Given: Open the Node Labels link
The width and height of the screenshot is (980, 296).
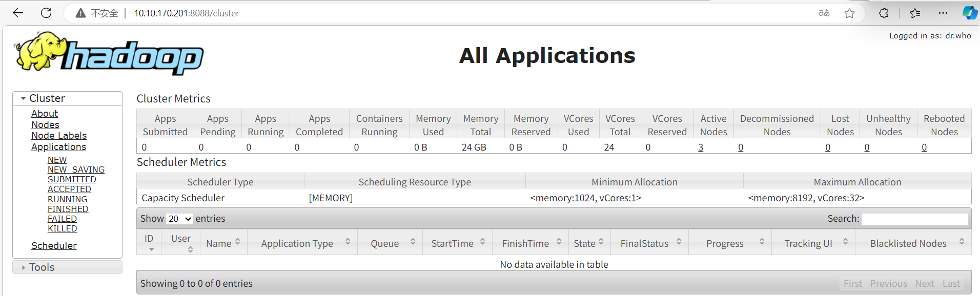Looking at the screenshot, I should click(x=59, y=135).
